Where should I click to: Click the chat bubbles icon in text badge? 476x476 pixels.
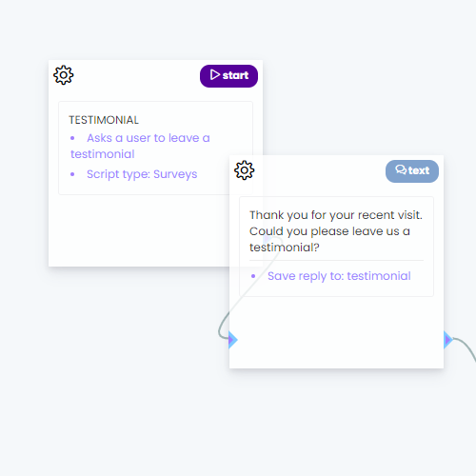[x=401, y=169]
